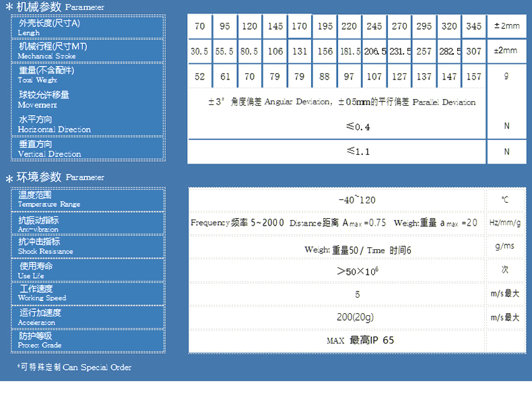Click stroke cell value 30.5

[199, 51]
